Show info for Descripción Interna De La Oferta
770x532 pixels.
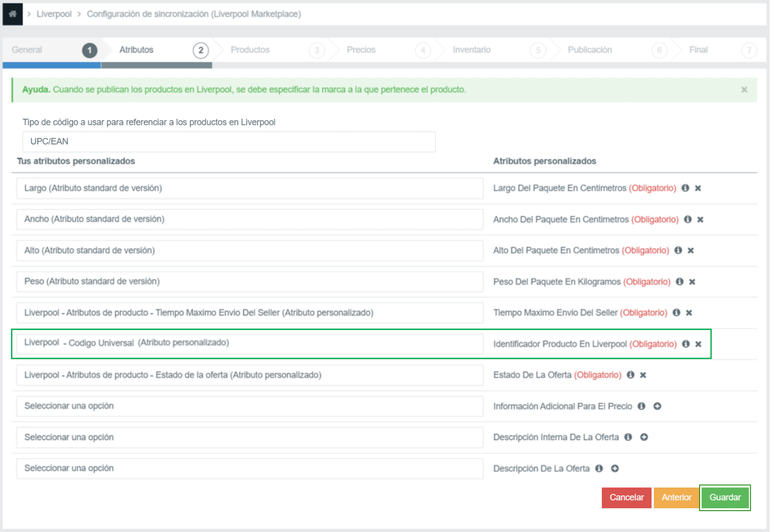click(x=628, y=437)
